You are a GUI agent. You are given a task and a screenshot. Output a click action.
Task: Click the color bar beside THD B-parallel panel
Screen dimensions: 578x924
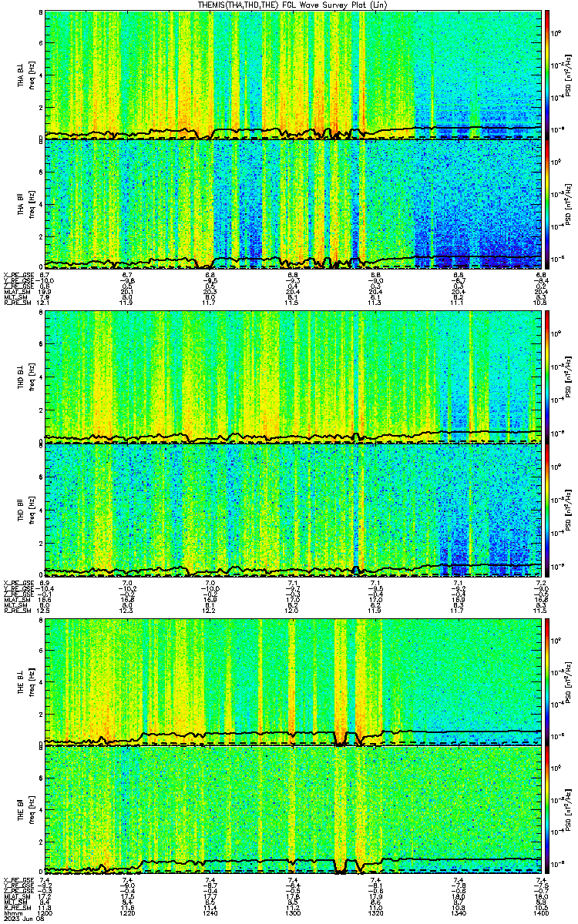click(x=547, y=510)
